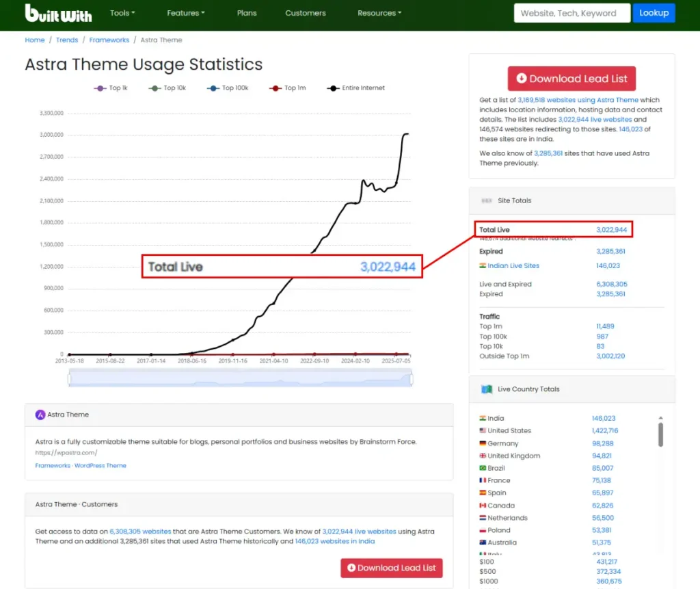Viewport: 700px width, 589px height.
Task: Click the Germany flag icon
Action: (x=483, y=443)
